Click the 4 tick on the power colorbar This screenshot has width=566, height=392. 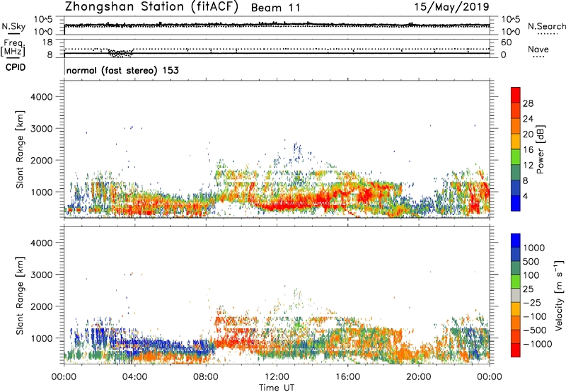pos(525,197)
